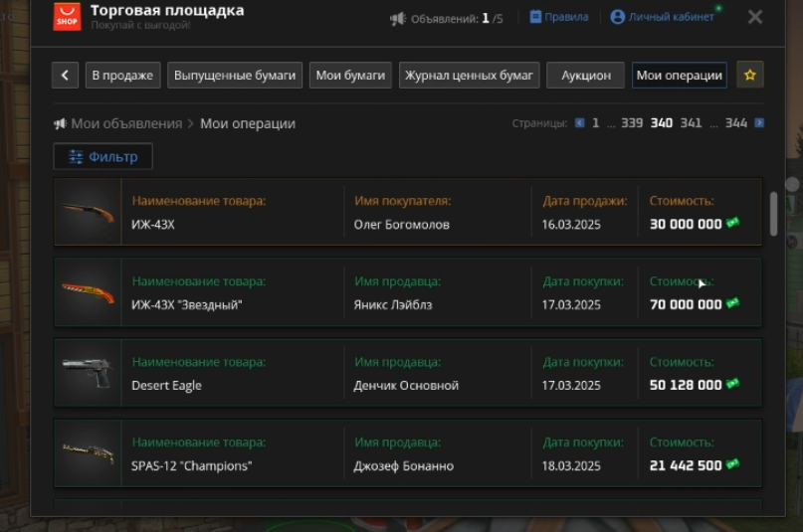The height and width of the screenshot is (532, 803).
Task: Open the Выпущенные бумаги tab
Action: [x=235, y=76]
